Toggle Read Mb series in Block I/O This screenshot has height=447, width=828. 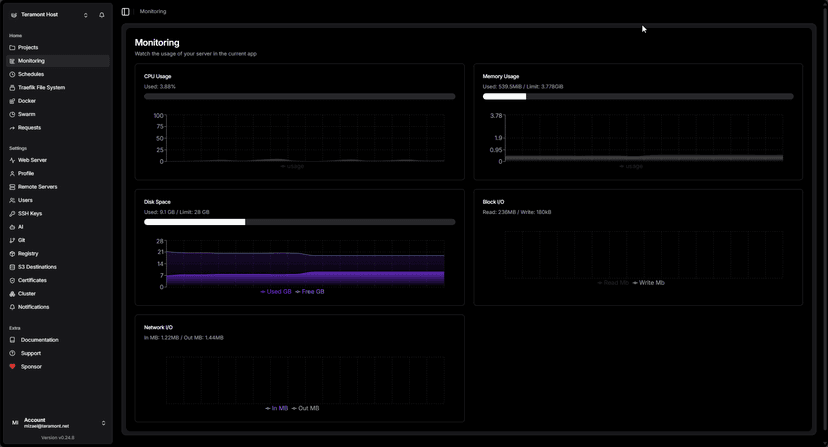coord(613,283)
